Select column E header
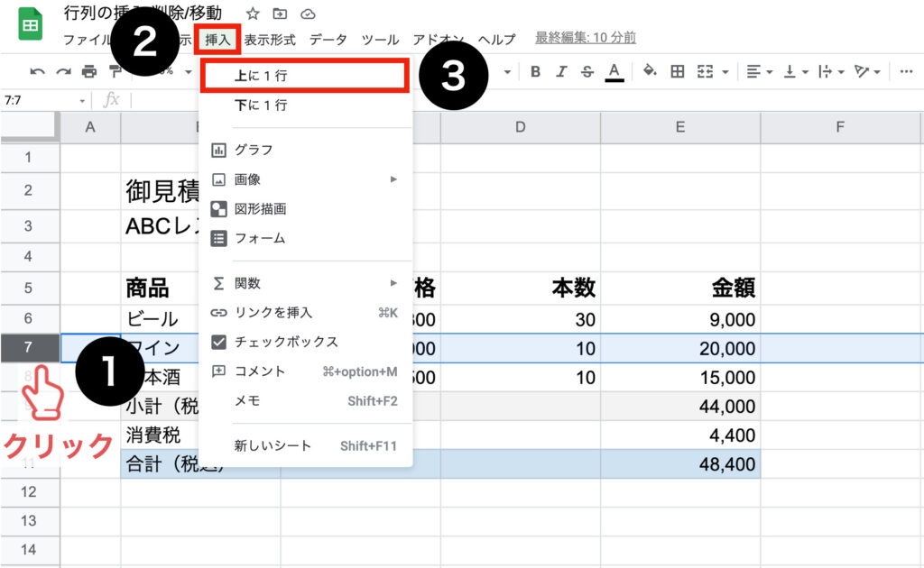The height and width of the screenshot is (568, 924). tap(680, 128)
